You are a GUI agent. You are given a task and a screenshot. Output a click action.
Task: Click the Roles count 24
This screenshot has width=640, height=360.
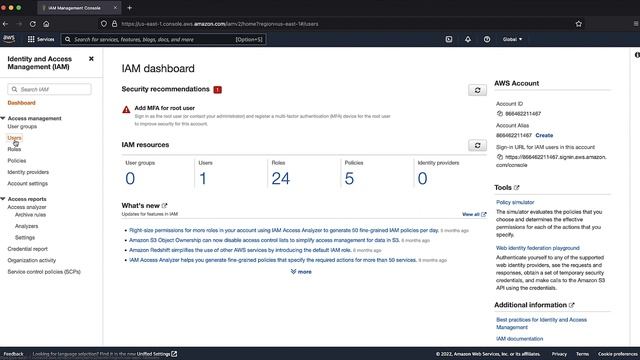click(280, 178)
